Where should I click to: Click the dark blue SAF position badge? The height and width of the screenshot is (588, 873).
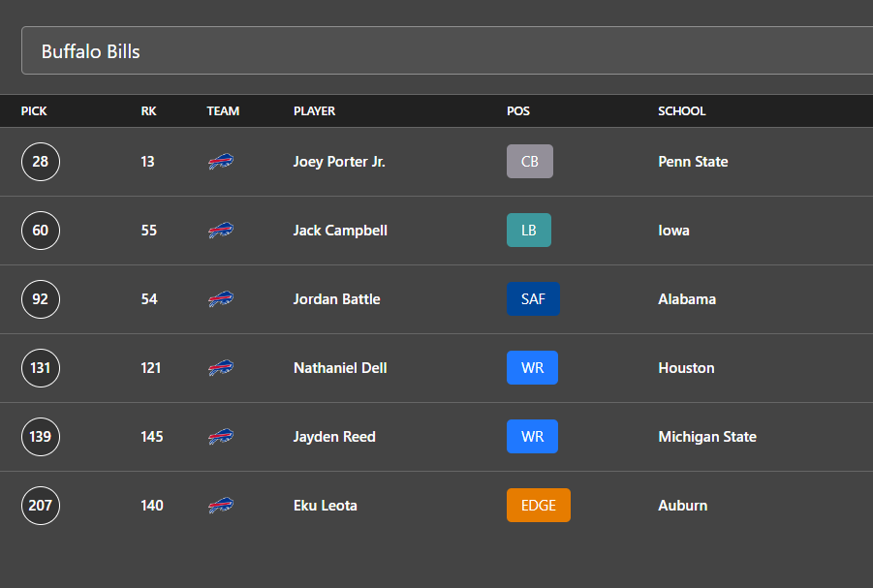coord(533,299)
